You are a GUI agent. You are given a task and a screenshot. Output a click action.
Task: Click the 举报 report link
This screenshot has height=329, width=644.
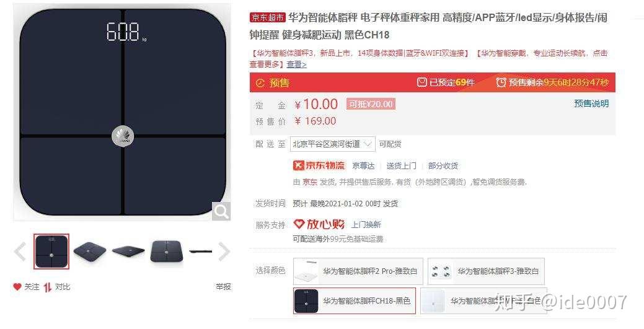coord(223,287)
